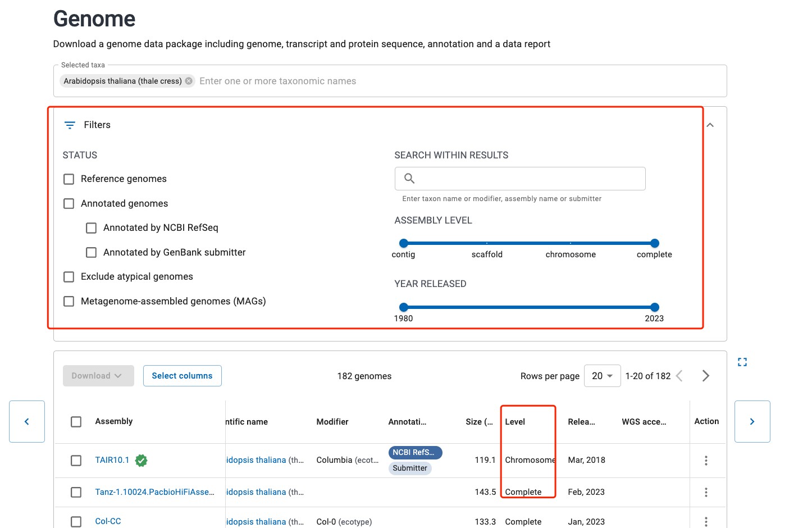Sort by the Level column header

(515, 422)
